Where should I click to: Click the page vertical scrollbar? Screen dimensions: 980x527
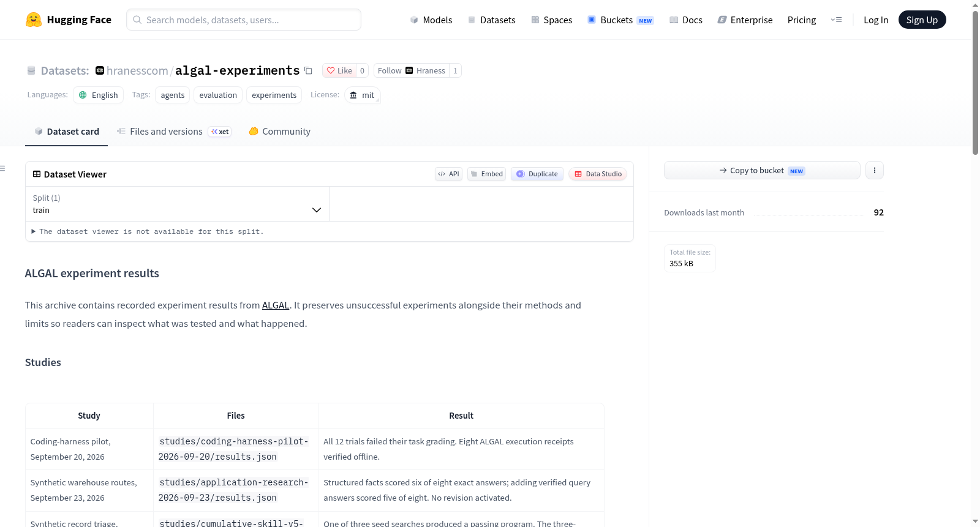975,83
